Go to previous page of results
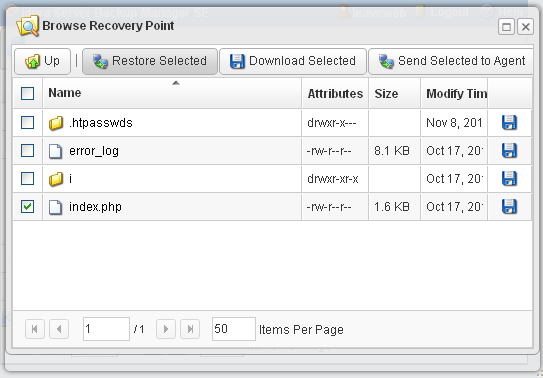The width and height of the screenshot is (543, 378). pos(59,329)
